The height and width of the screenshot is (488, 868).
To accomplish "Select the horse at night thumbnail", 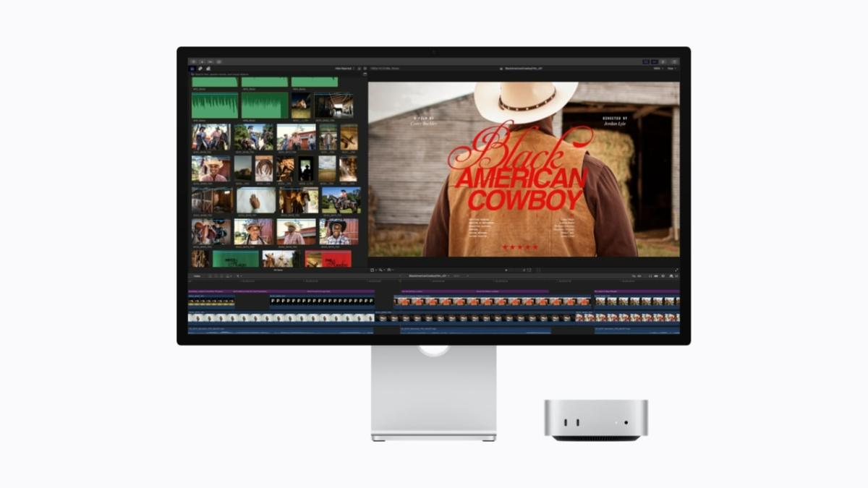I will (301, 106).
